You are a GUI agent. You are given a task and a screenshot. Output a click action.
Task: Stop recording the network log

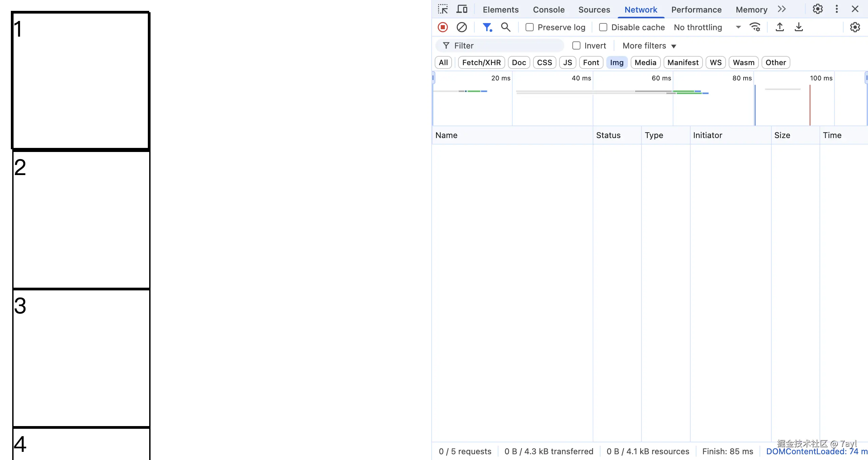tap(443, 27)
